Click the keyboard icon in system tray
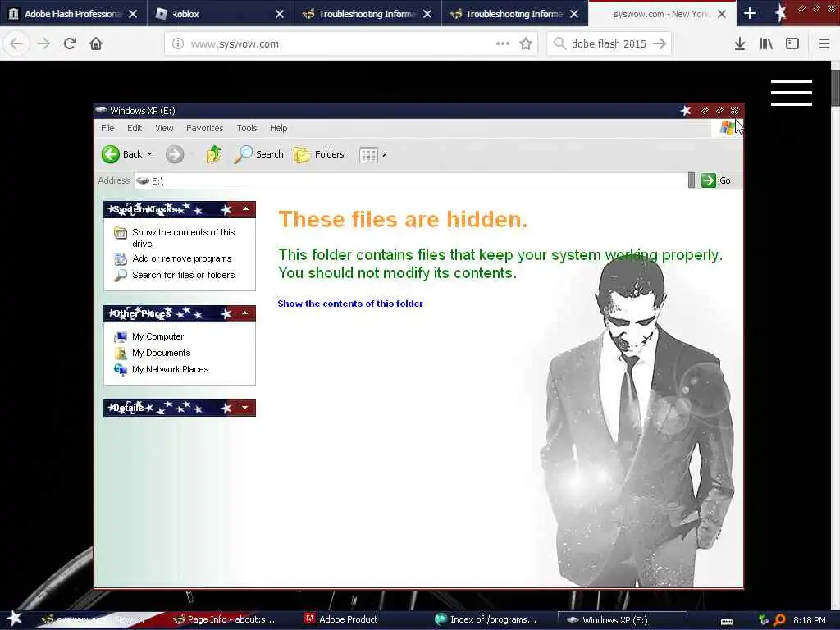The image size is (840, 630). 727,621
